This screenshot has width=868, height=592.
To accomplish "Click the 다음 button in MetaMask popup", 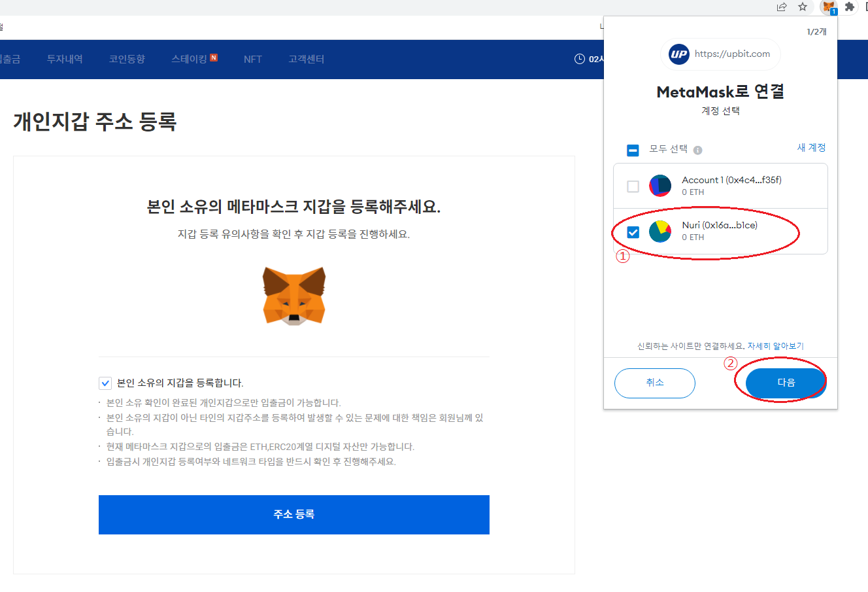I will point(786,383).
